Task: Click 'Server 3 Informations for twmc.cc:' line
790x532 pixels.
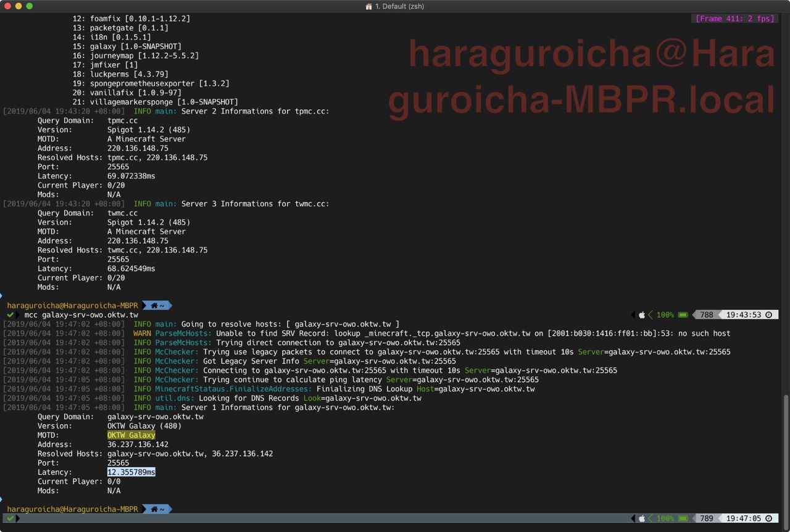Action: [x=167, y=204]
